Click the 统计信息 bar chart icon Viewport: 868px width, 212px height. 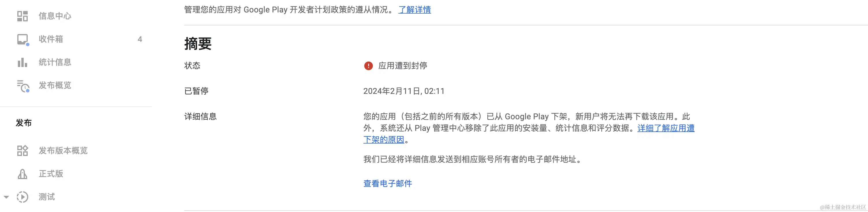tap(22, 62)
